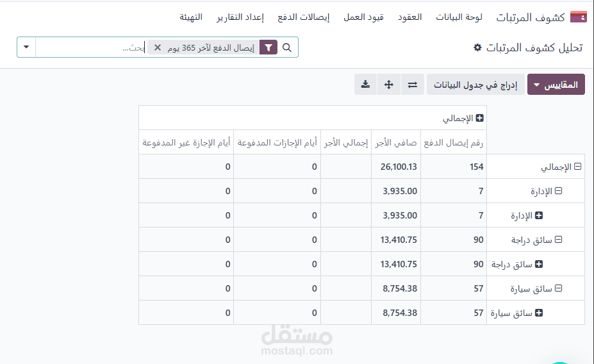Open the التهيئة menu

(x=191, y=17)
